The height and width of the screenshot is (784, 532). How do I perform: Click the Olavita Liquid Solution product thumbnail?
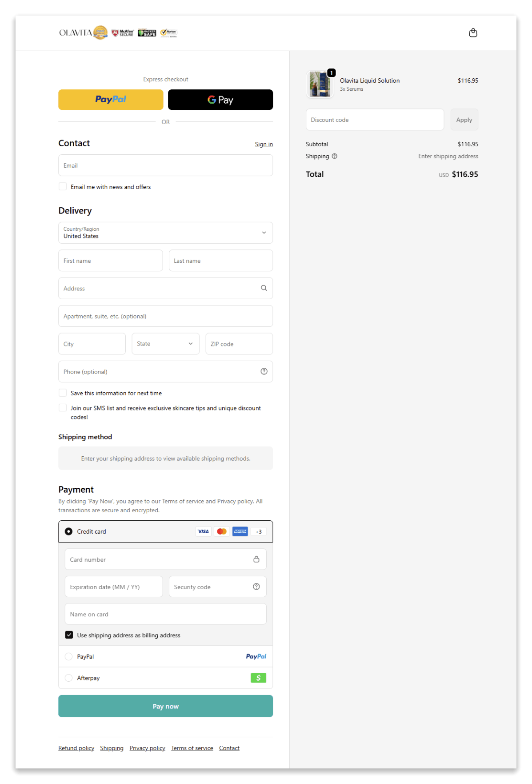pos(320,84)
